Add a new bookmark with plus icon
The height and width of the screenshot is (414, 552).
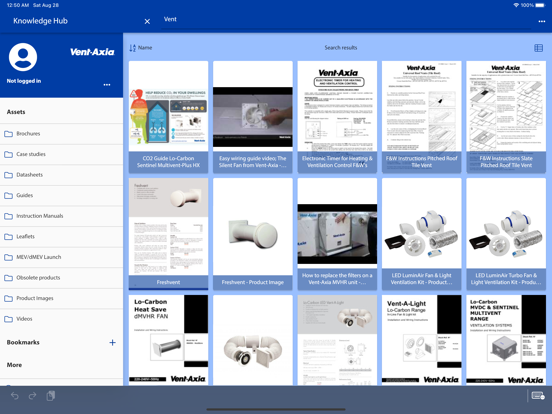pos(112,343)
